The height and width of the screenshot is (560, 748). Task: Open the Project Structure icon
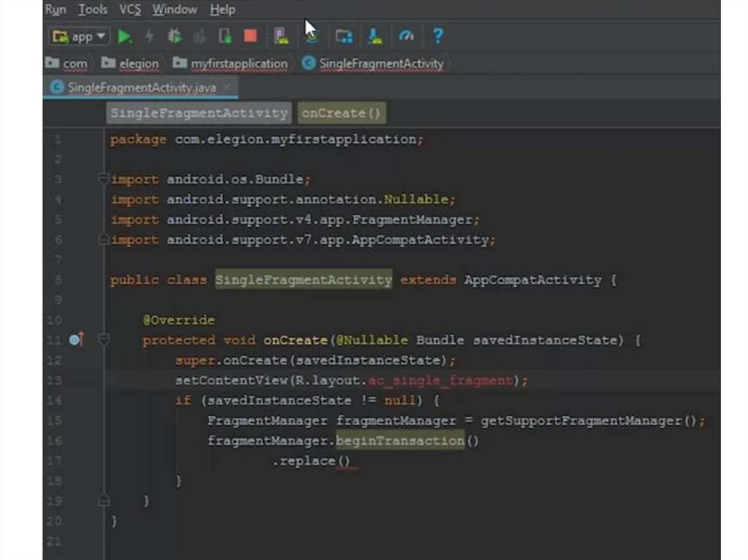(343, 36)
